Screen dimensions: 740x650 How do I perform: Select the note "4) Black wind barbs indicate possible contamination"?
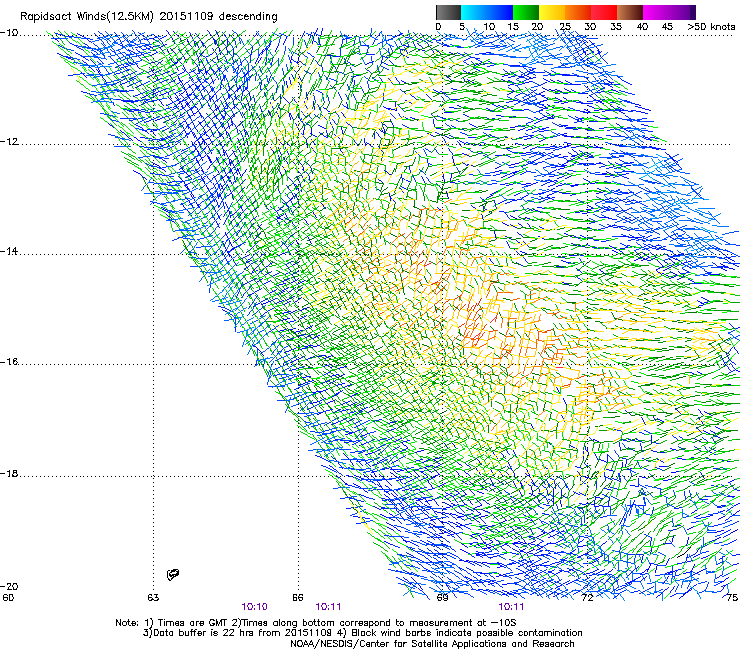pyautogui.click(x=461, y=633)
